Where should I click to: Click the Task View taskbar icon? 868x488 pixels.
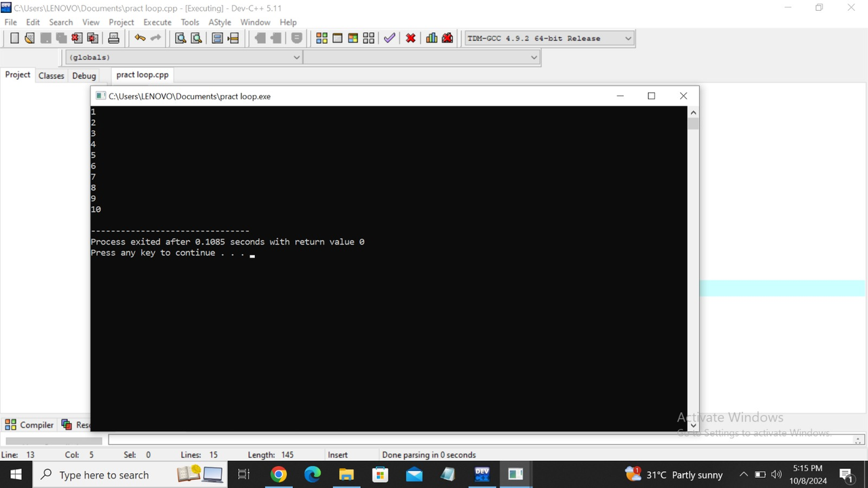[x=244, y=474]
